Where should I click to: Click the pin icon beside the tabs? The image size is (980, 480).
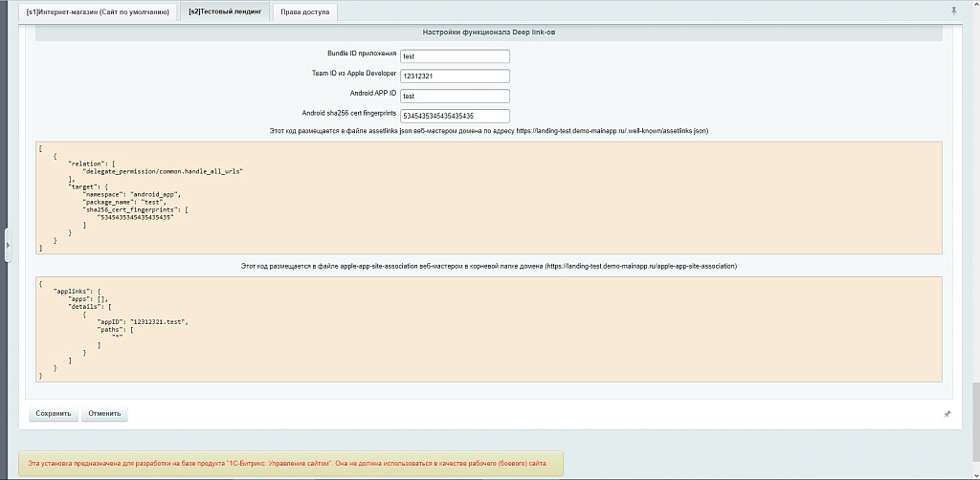[953, 11]
